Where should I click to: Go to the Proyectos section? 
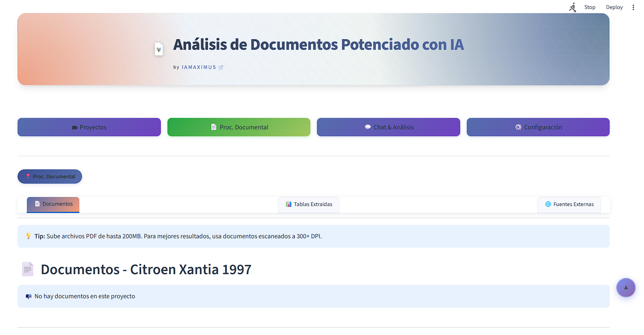point(89,127)
